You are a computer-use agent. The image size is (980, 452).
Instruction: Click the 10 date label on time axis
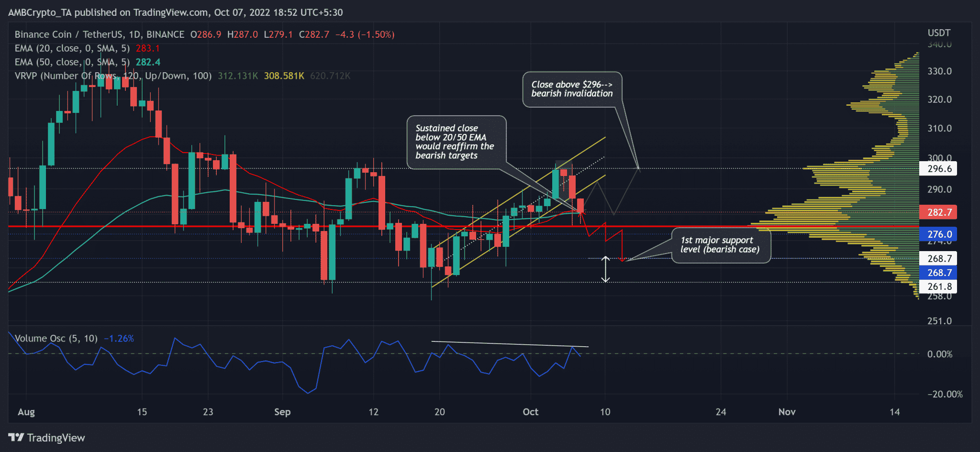[605, 412]
